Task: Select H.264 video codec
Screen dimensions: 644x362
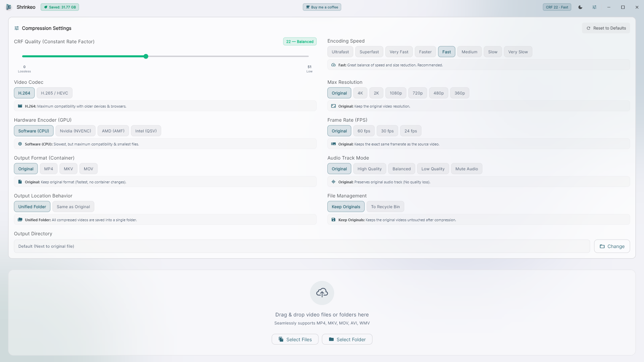Action: pyautogui.click(x=24, y=93)
